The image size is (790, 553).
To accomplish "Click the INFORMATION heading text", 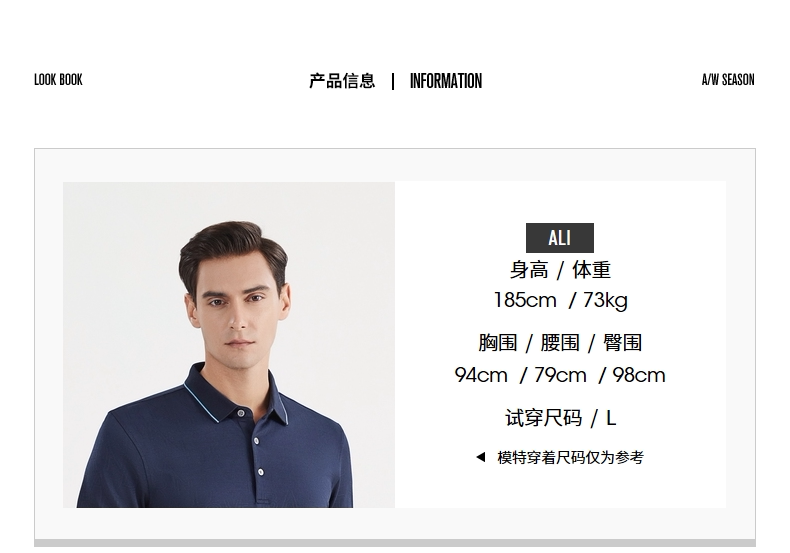I will (446, 81).
